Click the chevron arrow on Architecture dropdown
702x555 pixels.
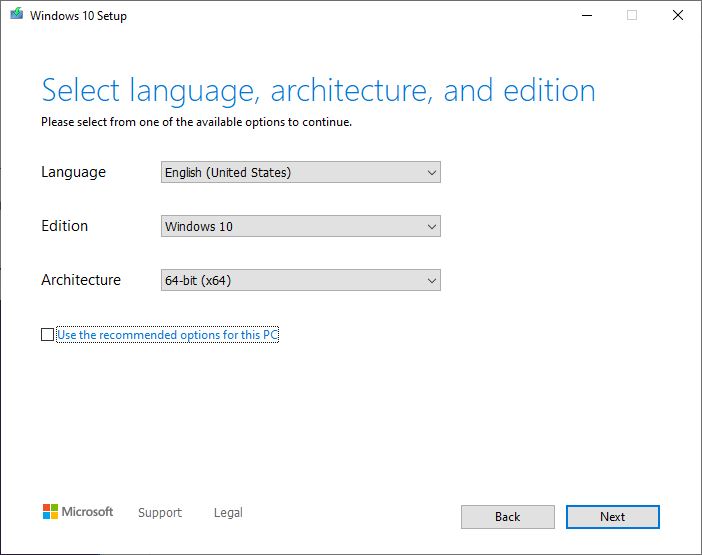click(432, 281)
